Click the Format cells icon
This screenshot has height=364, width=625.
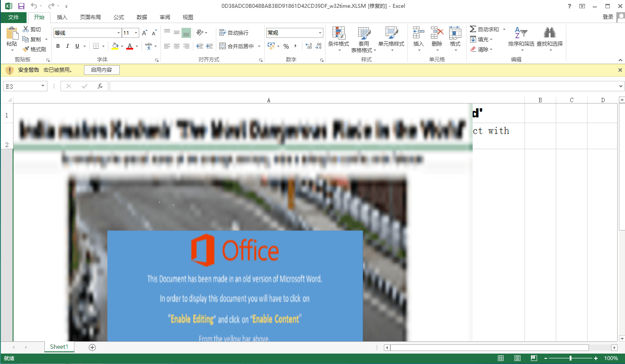coord(455,33)
